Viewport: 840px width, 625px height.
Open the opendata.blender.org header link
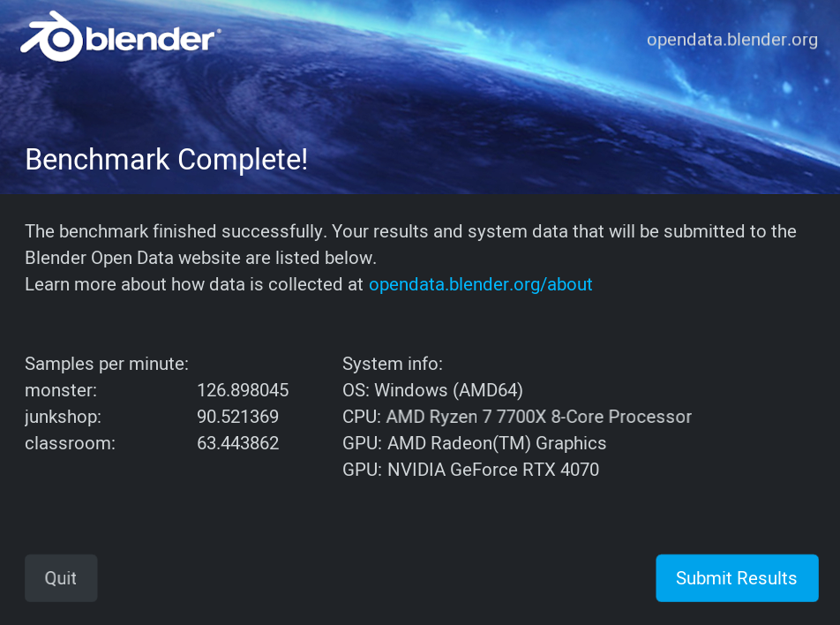(x=731, y=40)
